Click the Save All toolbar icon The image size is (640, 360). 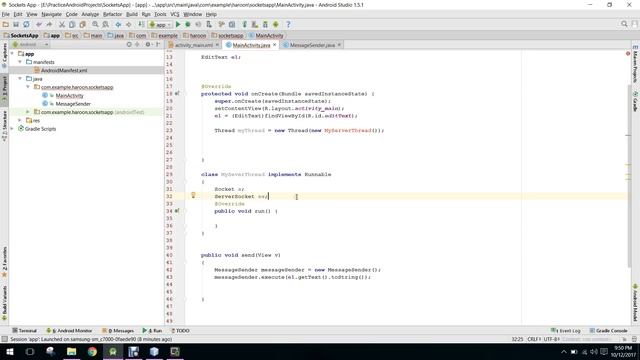click(16, 24)
